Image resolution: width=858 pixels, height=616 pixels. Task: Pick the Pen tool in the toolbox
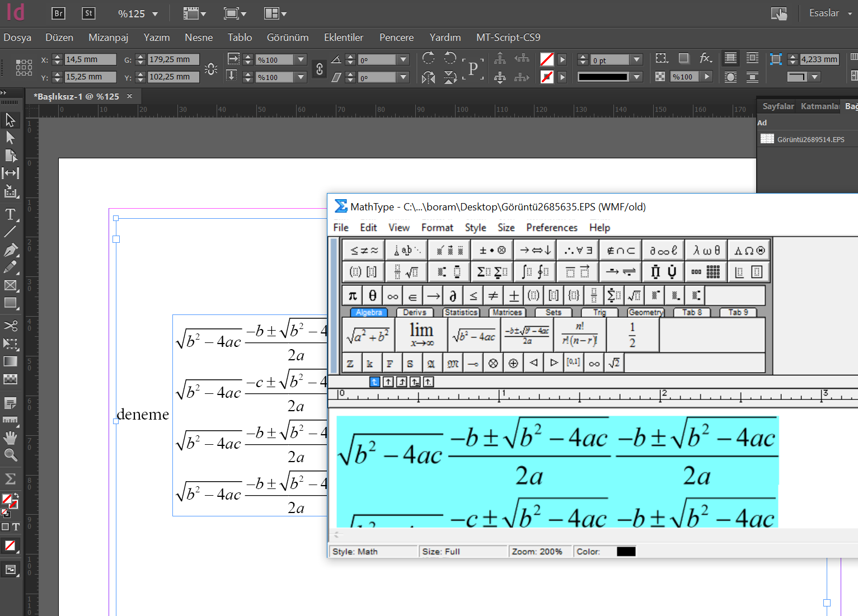10,250
